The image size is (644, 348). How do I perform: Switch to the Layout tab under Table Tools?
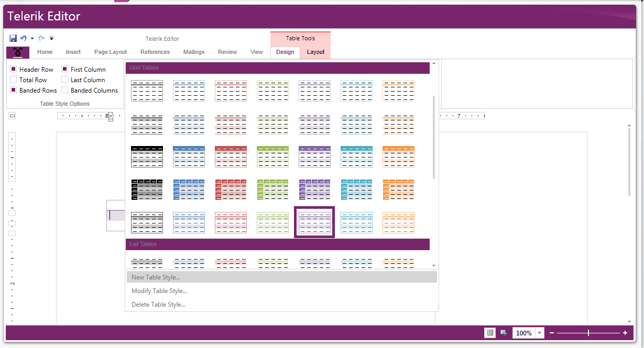(315, 52)
